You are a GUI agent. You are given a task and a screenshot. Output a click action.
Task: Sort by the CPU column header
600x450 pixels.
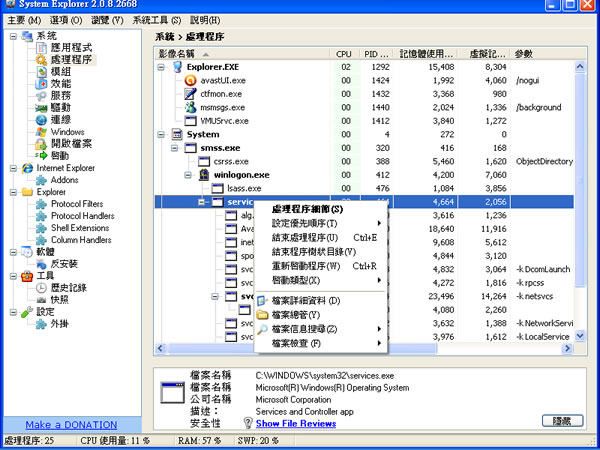[x=344, y=54]
